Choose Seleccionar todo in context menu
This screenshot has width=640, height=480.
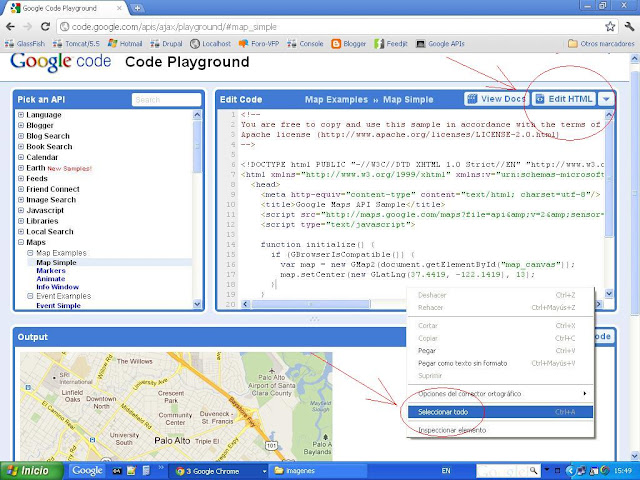pos(500,412)
